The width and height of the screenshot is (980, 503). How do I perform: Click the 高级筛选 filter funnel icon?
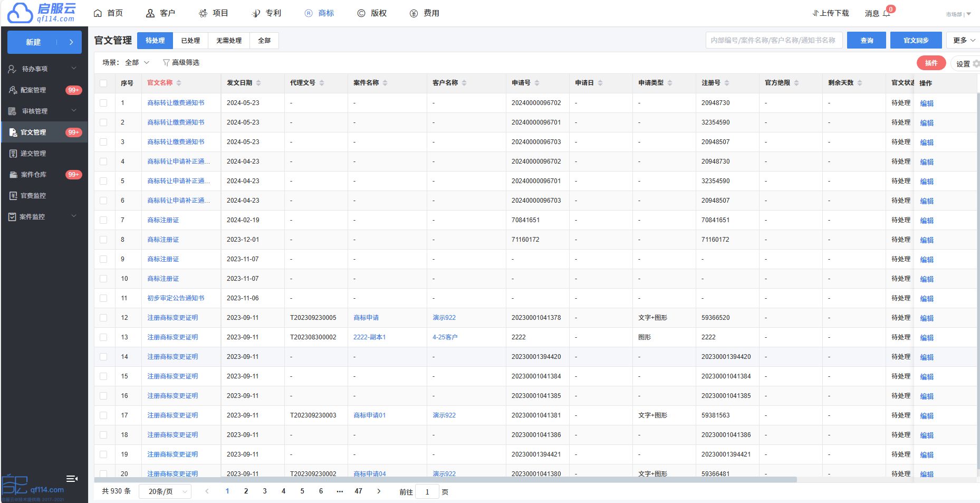coord(166,63)
